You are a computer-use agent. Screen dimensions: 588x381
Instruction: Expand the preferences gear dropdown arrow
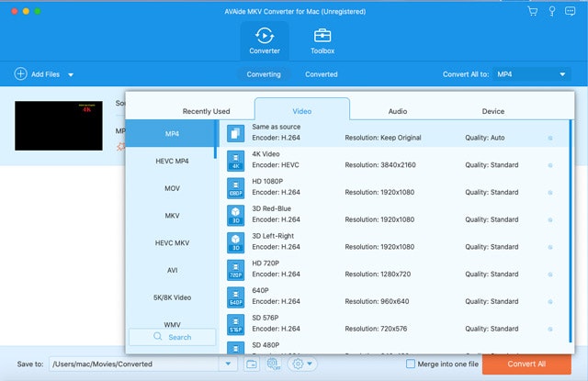(310, 364)
